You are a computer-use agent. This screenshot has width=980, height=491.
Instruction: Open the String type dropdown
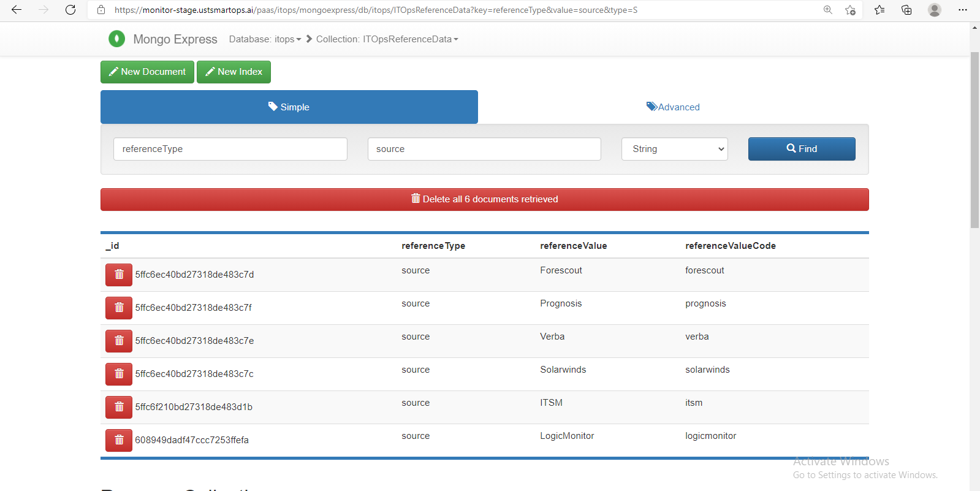click(675, 149)
